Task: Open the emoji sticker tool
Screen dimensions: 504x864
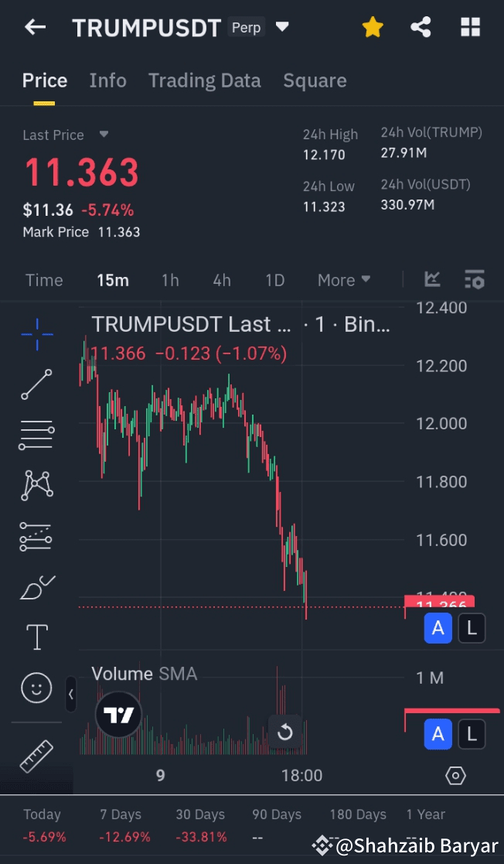Action: click(37, 688)
